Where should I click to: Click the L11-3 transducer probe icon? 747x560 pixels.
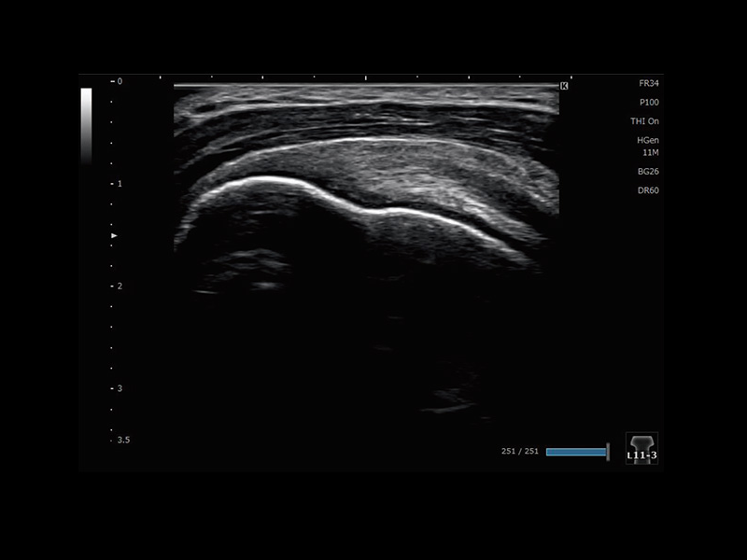pyautogui.click(x=641, y=448)
